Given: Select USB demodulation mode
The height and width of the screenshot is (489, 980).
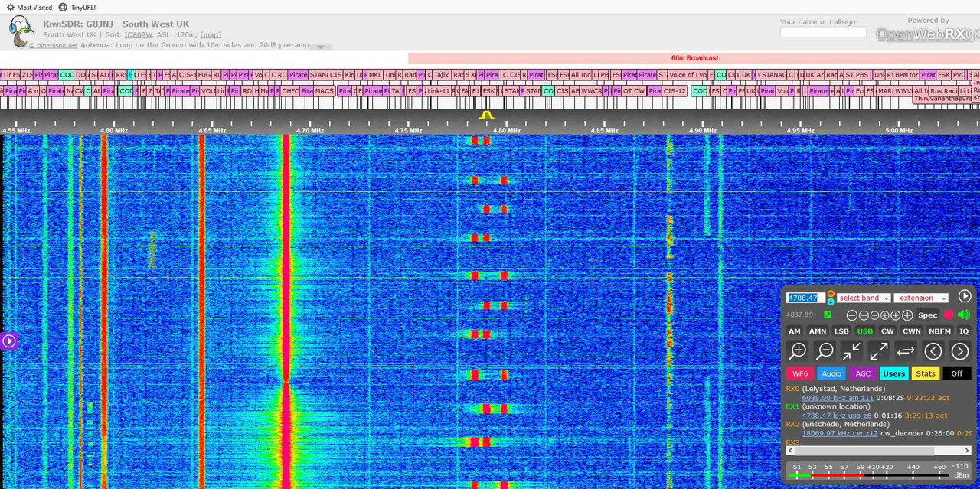Looking at the screenshot, I should coord(864,331).
